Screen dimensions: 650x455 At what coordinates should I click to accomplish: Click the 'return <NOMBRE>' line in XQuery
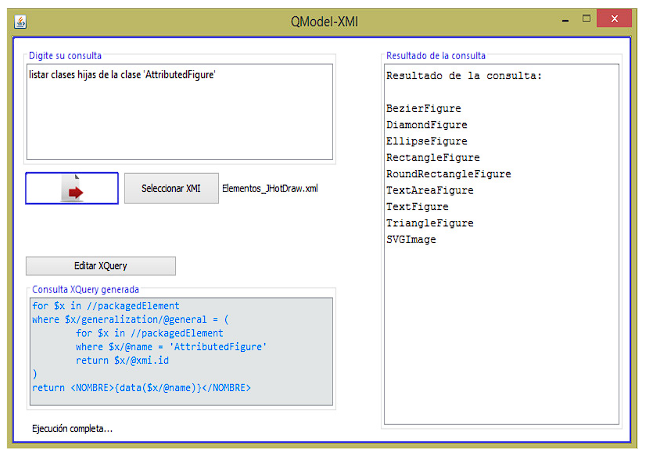141,387
